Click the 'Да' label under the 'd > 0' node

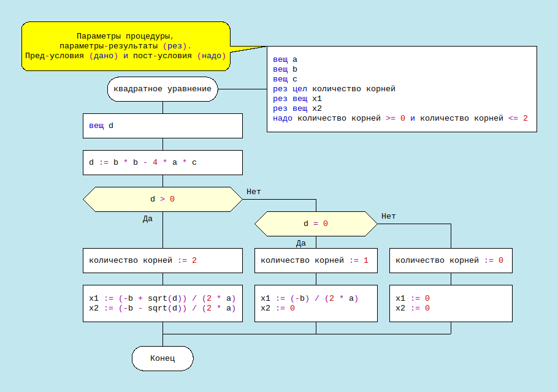[148, 219]
